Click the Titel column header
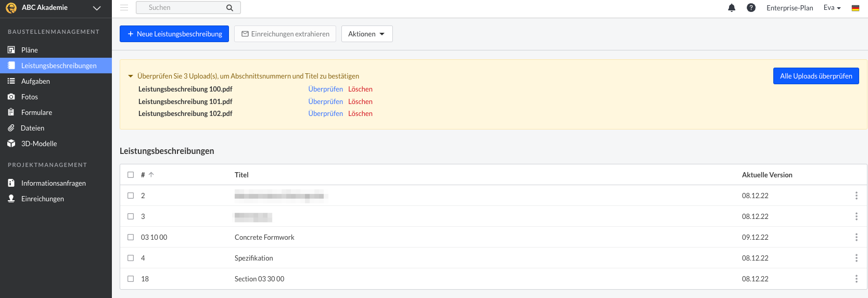 241,175
